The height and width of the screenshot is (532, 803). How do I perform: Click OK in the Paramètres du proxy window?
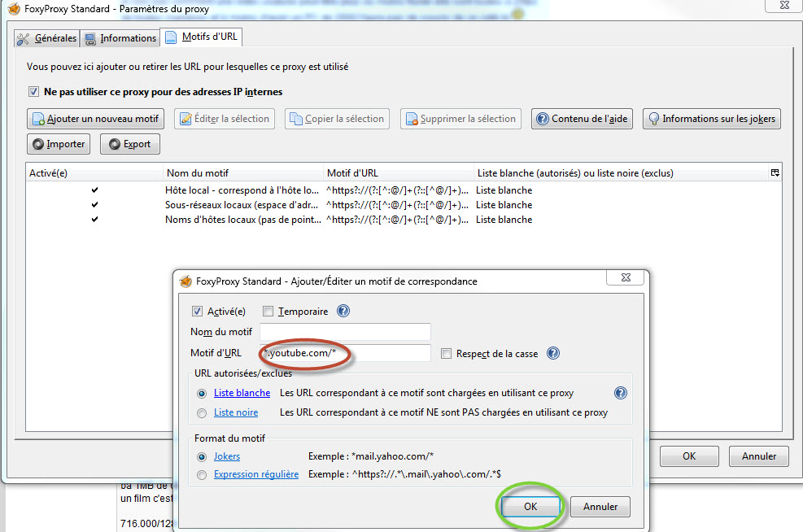pos(689,456)
